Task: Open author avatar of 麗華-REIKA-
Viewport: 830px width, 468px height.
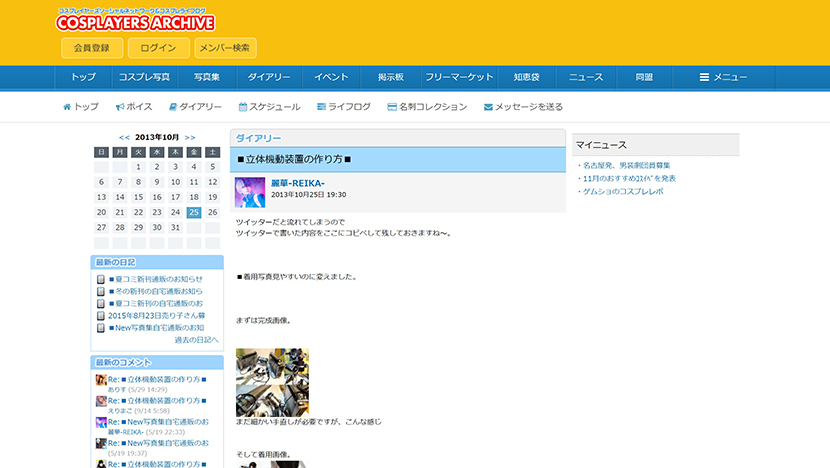Action: 250,192
